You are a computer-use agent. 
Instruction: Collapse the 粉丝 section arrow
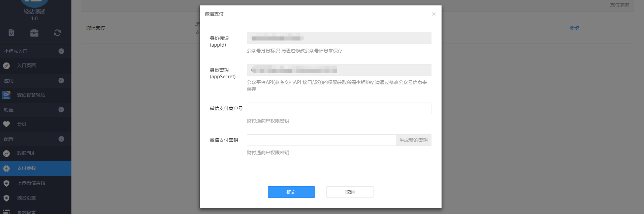[61, 109]
